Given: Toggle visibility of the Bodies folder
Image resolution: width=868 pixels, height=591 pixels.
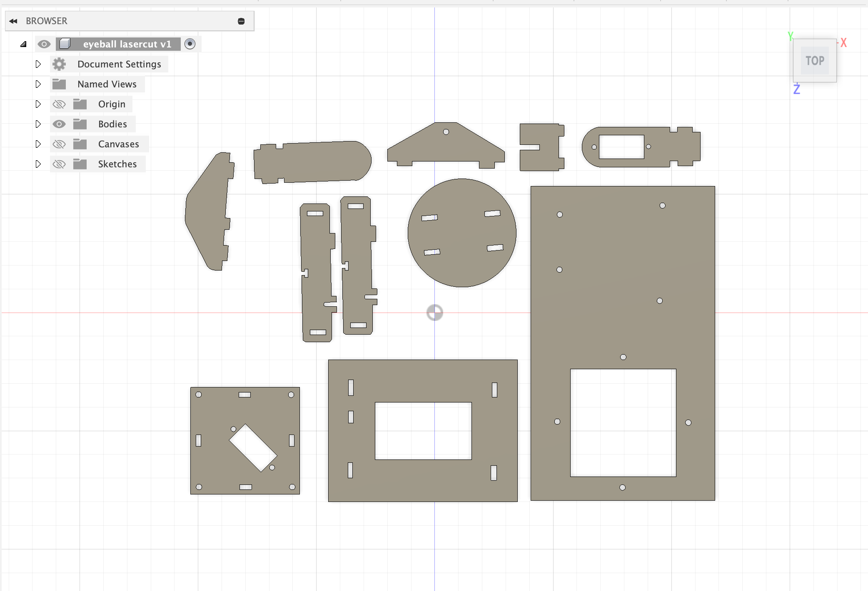Looking at the screenshot, I should click(59, 124).
